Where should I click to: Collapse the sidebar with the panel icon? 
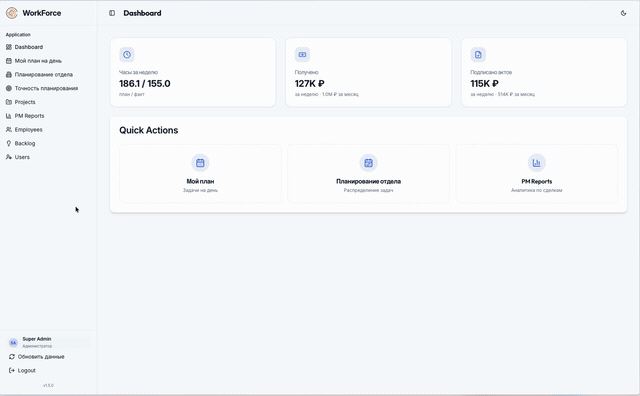click(x=112, y=13)
